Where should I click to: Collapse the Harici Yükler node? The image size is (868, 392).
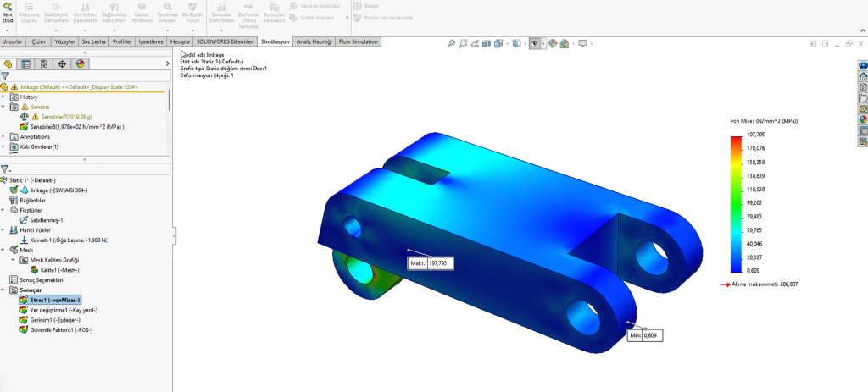point(3,229)
